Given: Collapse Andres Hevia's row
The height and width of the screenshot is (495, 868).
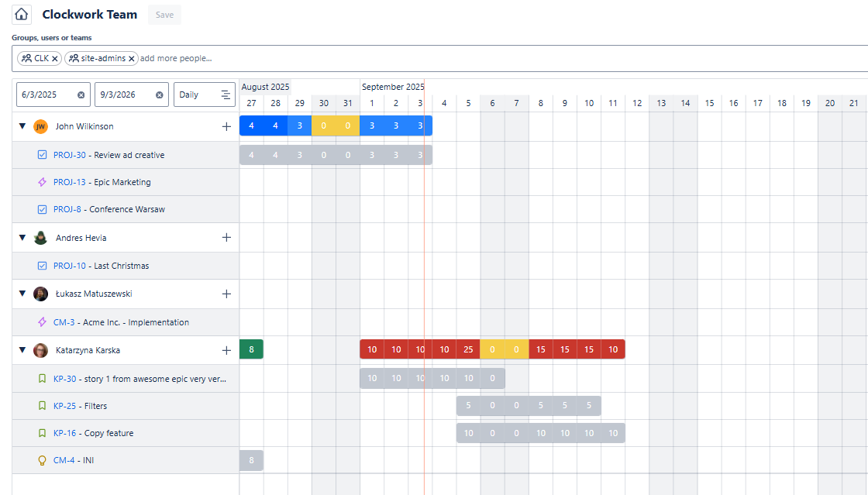Looking at the screenshot, I should [22, 238].
